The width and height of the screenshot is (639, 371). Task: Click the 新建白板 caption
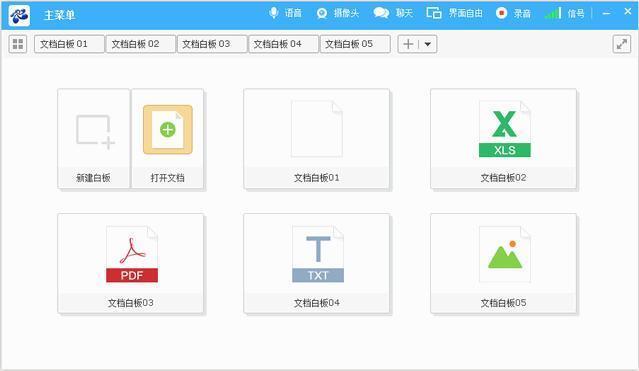[93, 178]
